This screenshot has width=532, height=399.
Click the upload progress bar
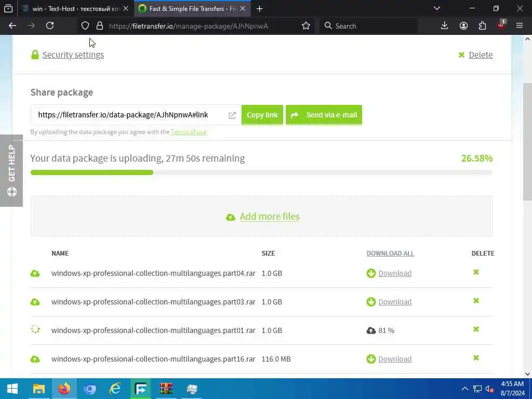click(x=261, y=172)
